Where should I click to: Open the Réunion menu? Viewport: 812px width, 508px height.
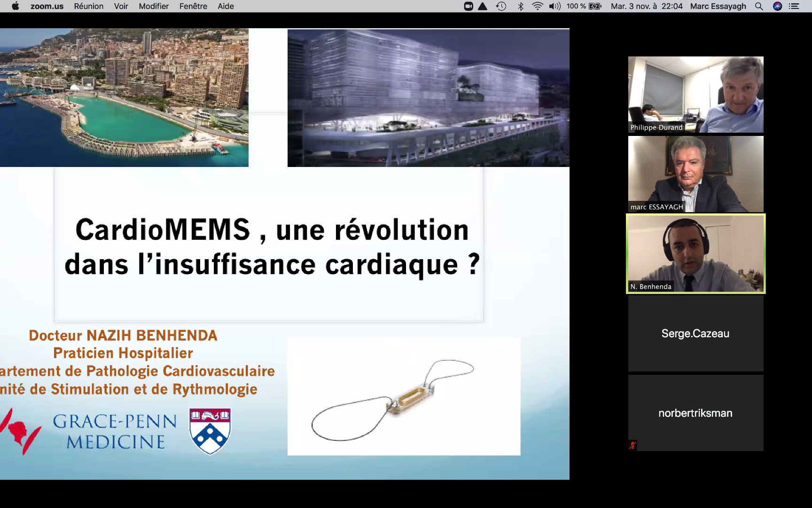pos(88,6)
